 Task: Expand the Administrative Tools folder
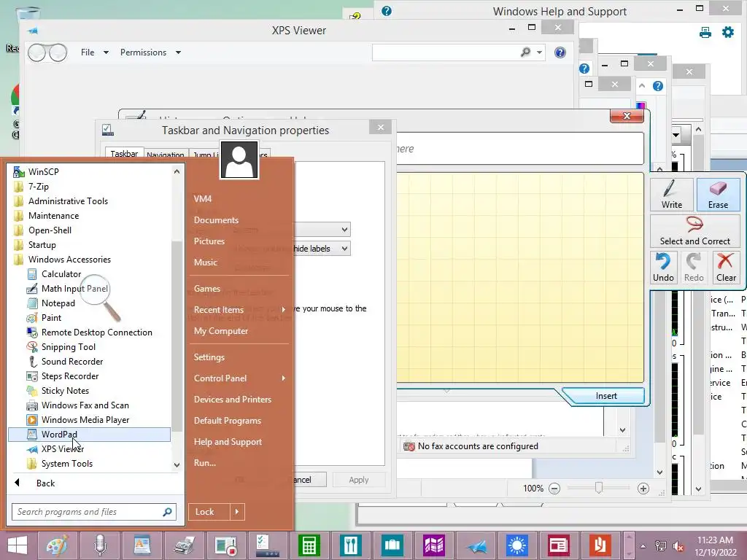click(68, 201)
